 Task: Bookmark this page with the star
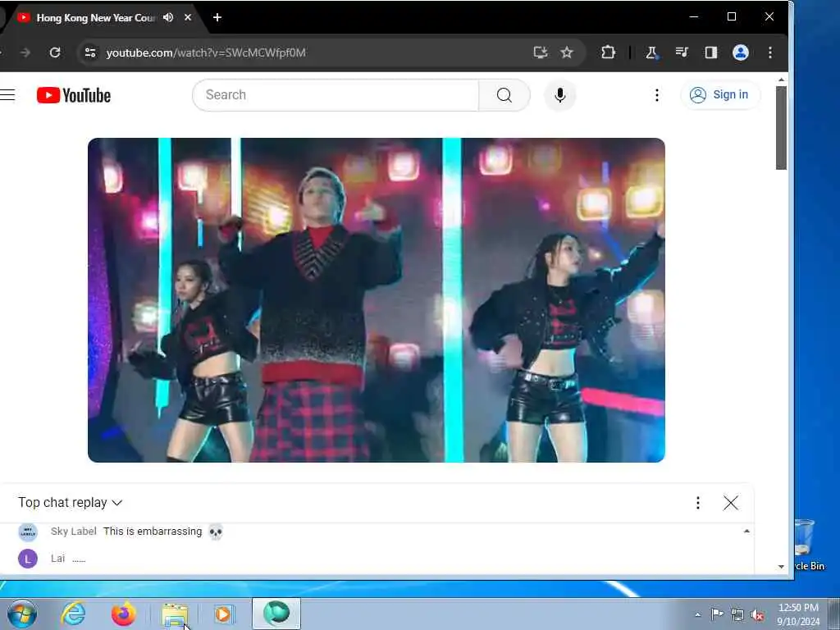coord(567,52)
